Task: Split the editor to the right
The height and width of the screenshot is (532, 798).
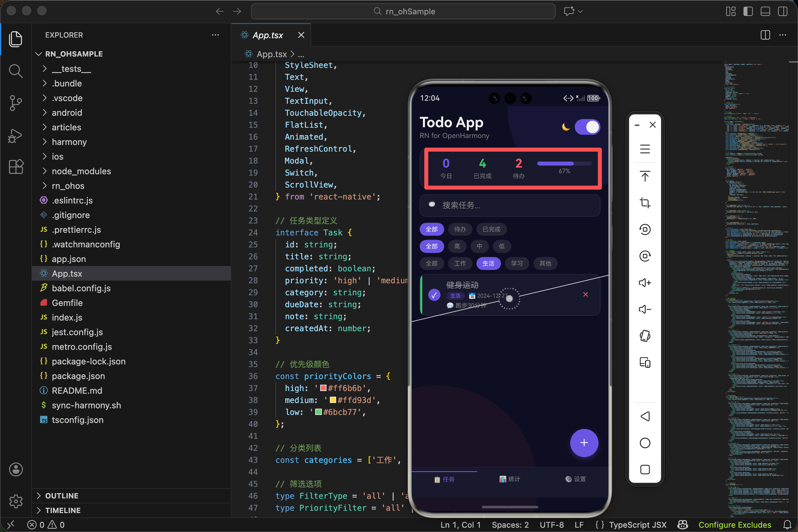Action: point(765,35)
